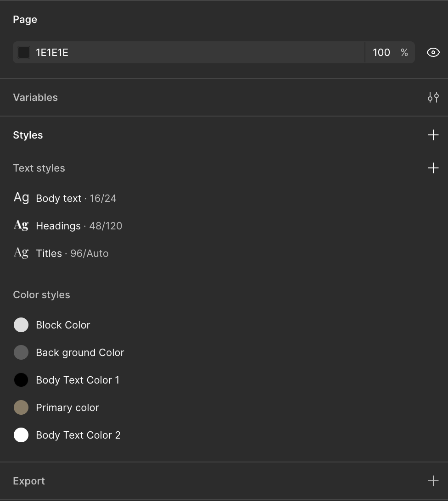448x501 pixels.
Task: Create a text style using the plus icon
Action: [x=433, y=168]
